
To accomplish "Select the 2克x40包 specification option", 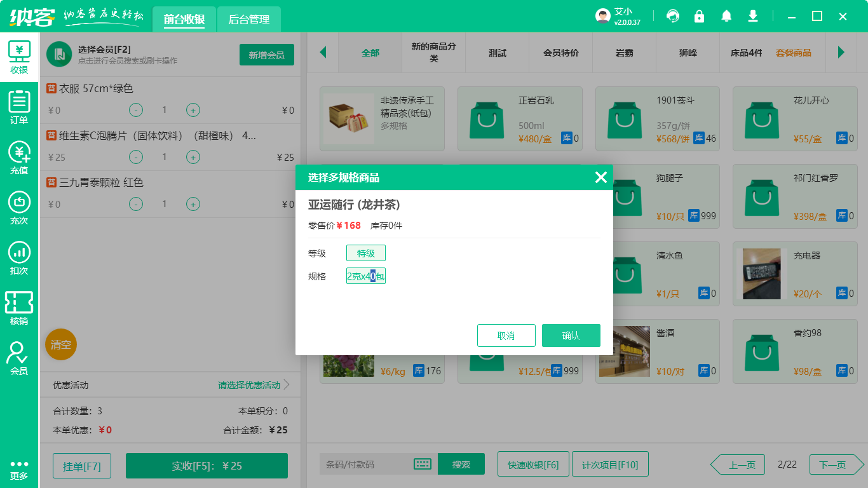I will coord(365,275).
